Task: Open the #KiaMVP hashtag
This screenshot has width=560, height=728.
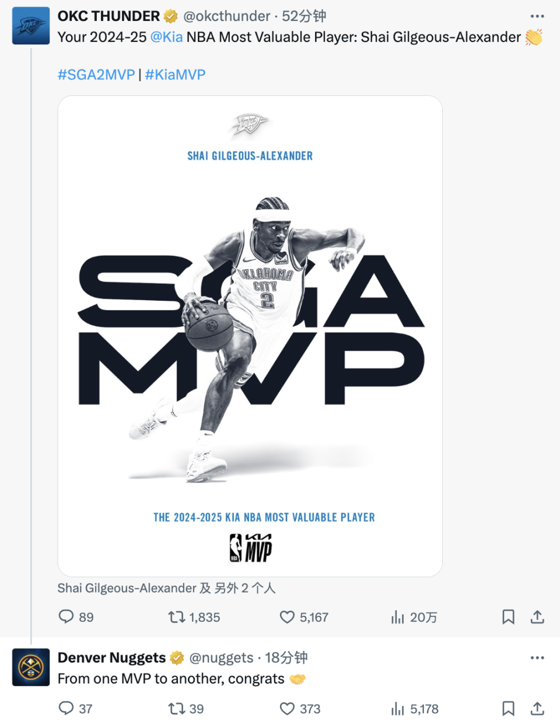Action: point(175,75)
